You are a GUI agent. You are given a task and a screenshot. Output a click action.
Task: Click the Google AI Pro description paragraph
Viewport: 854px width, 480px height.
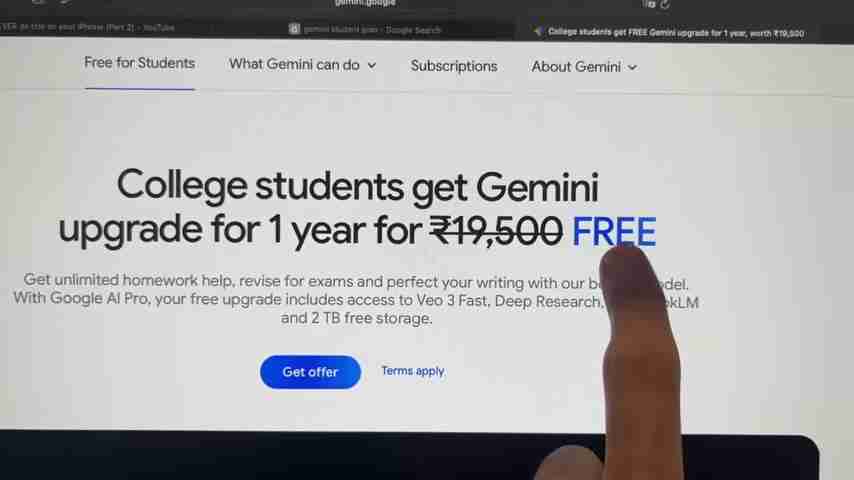(356, 299)
